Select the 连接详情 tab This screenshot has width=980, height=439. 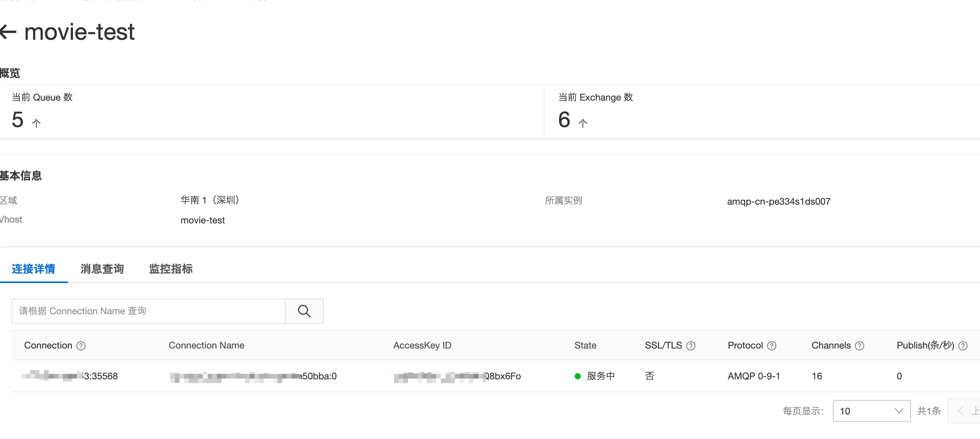coord(34,269)
